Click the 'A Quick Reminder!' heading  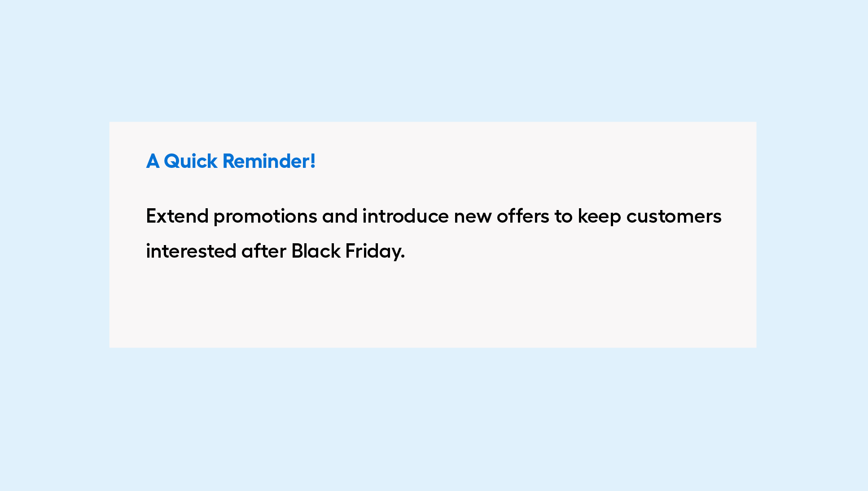point(231,161)
